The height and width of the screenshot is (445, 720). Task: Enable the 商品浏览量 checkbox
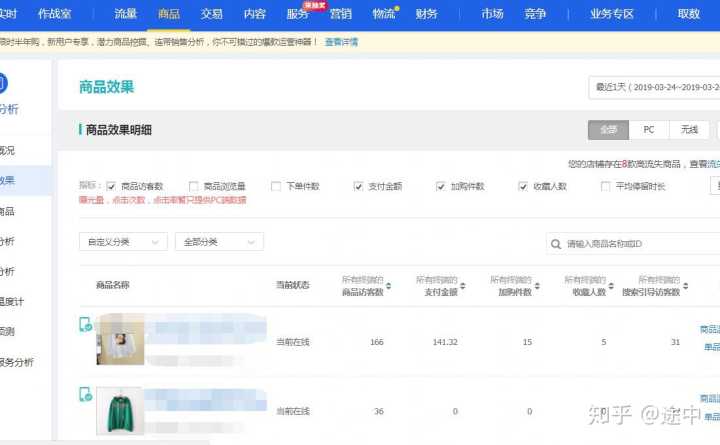click(x=194, y=186)
